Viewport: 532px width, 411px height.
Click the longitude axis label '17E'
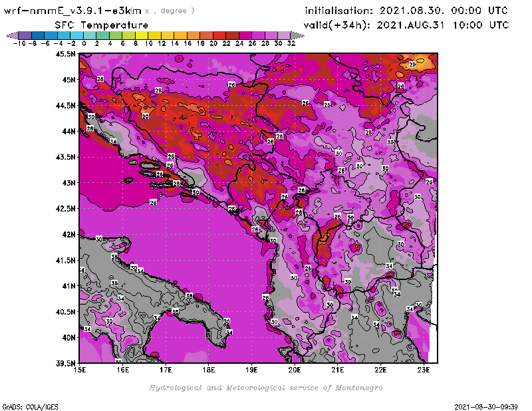click(x=166, y=370)
